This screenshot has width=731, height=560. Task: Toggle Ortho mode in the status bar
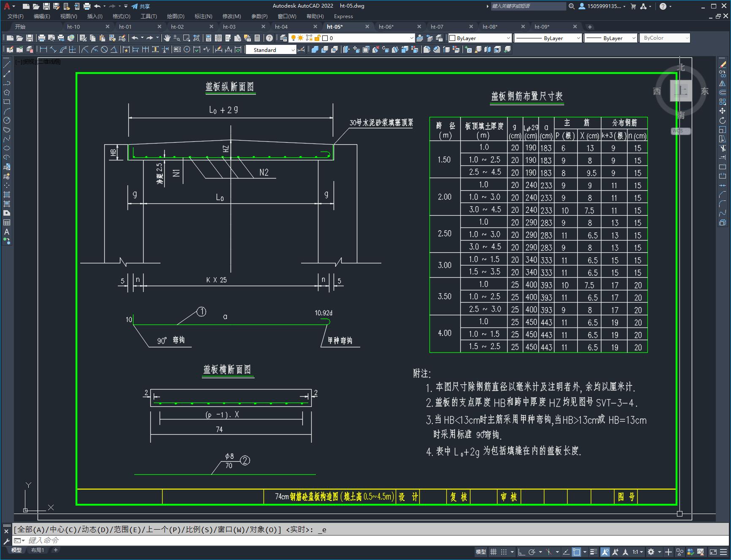(x=521, y=552)
